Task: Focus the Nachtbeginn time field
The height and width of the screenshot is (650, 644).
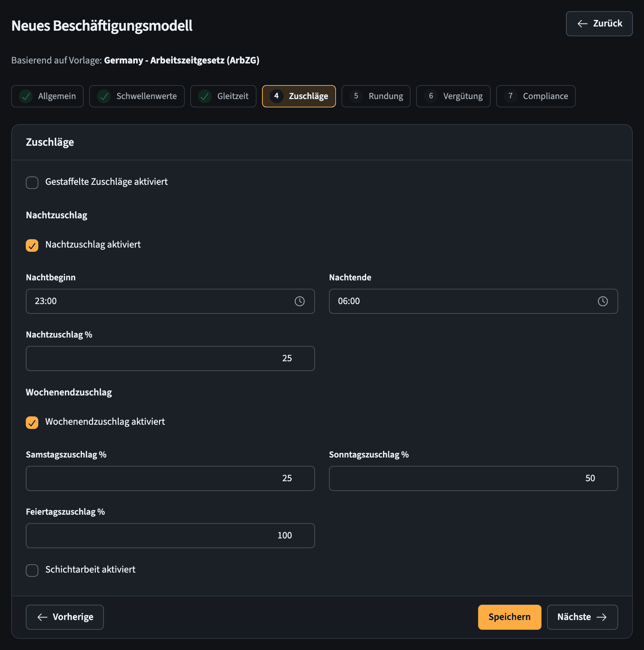Action: (x=170, y=301)
